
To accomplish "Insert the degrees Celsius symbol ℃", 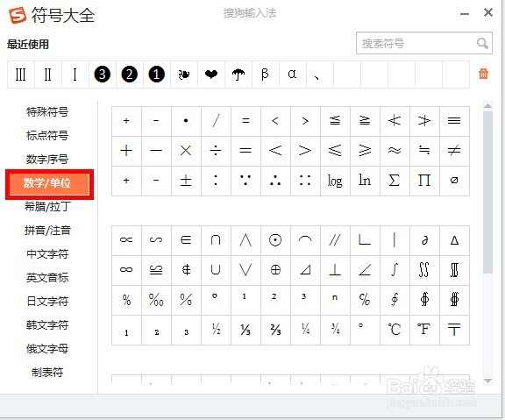I will [x=395, y=330].
